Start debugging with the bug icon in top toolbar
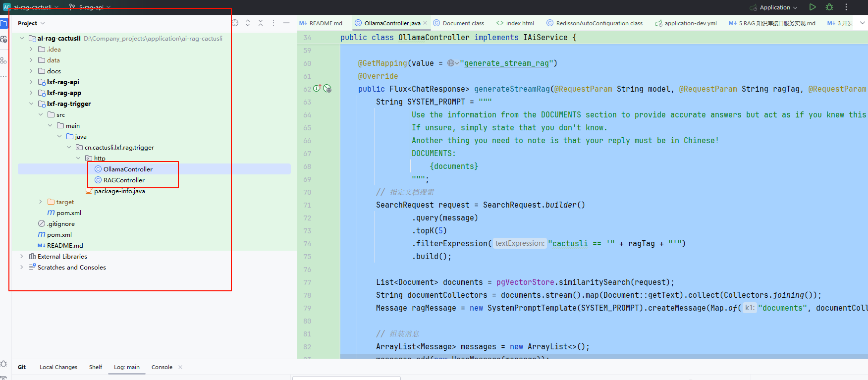This screenshot has width=868, height=380. click(829, 7)
